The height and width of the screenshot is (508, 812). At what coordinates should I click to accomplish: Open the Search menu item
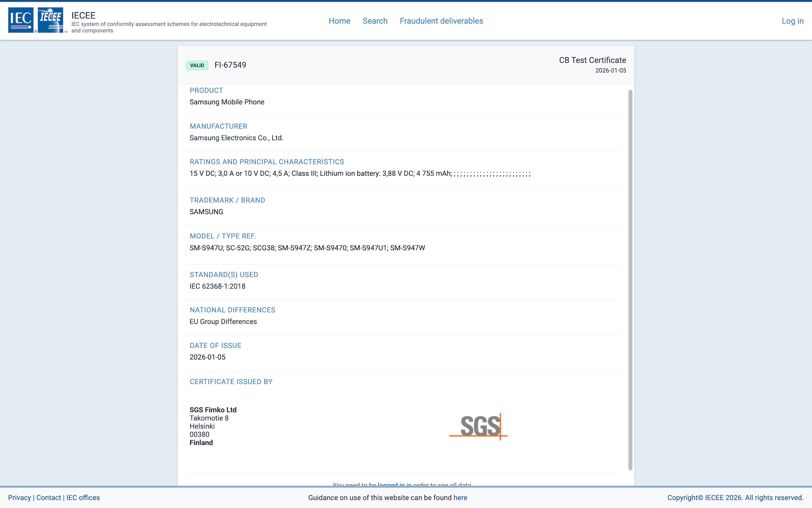(375, 21)
